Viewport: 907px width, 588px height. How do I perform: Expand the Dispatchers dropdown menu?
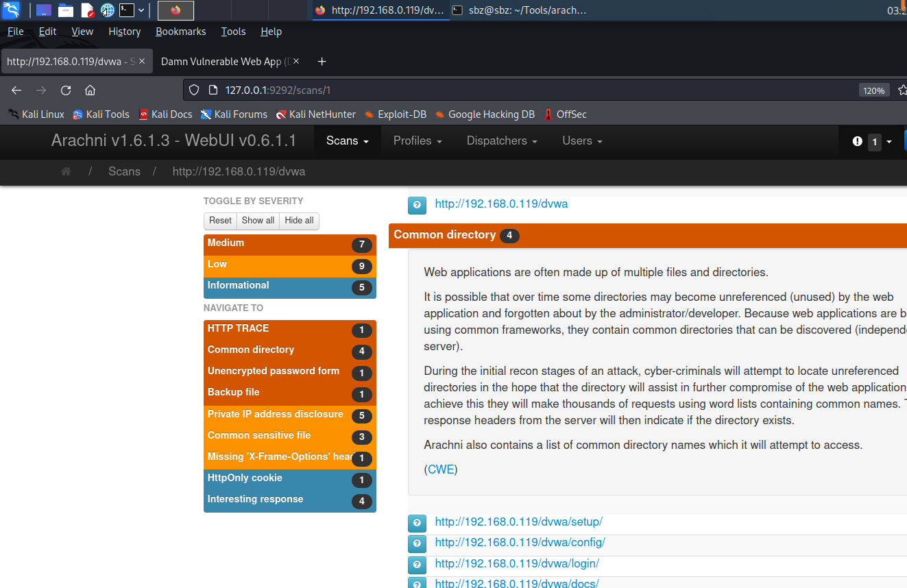(x=502, y=141)
